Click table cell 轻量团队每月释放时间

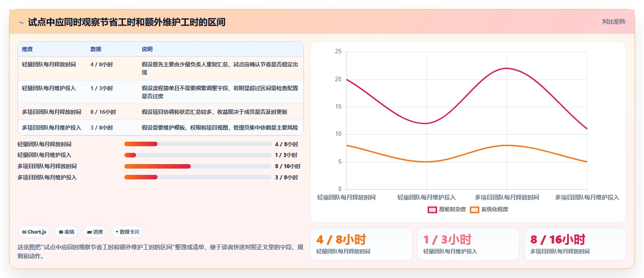(x=49, y=65)
